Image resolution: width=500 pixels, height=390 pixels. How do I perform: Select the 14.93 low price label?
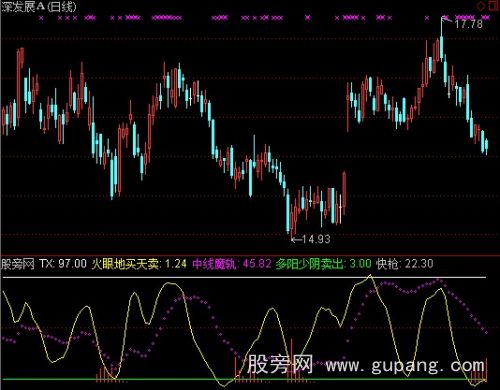tap(316, 239)
